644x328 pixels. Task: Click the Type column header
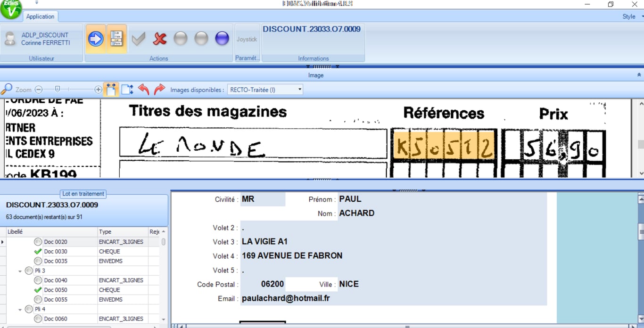tap(123, 232)
